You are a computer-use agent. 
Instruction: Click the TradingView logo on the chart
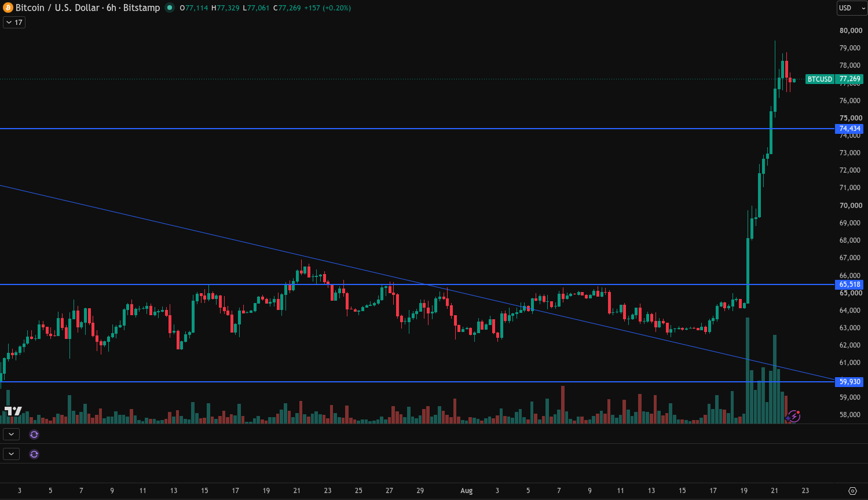click(13, 411)
